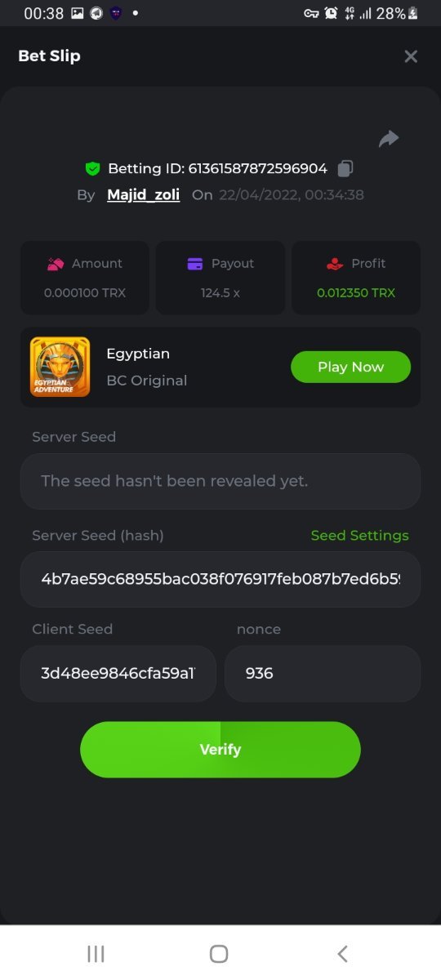Tap the Android back navigation arrow

pos(343,953)
